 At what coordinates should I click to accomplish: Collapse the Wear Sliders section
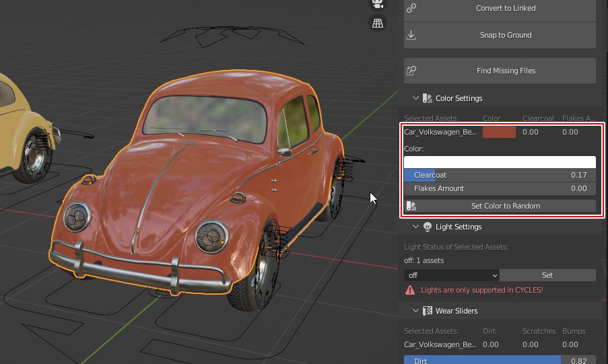point(415,311)
